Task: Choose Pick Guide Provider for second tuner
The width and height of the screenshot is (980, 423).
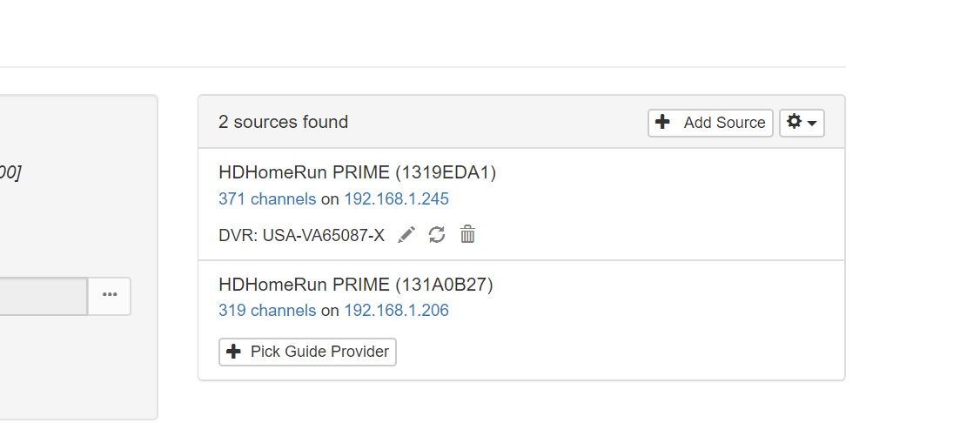Action: (x=308, y=352)
